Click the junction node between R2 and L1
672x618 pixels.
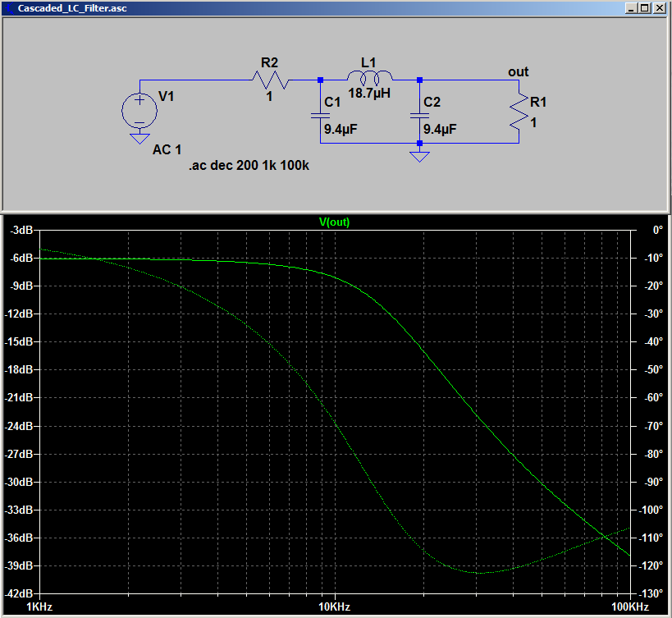click(320, 80)
